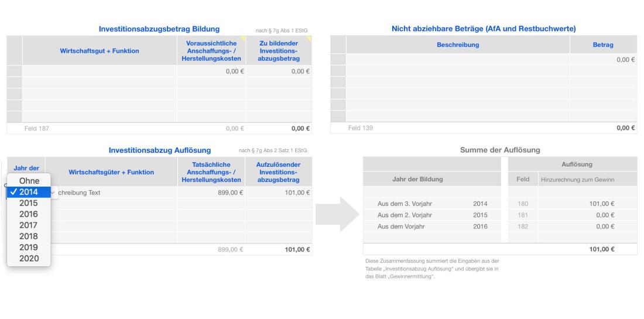Click the checked 2014 menu entry
Image resolution: width=644 pixels, height=319 pixels.
29,192
